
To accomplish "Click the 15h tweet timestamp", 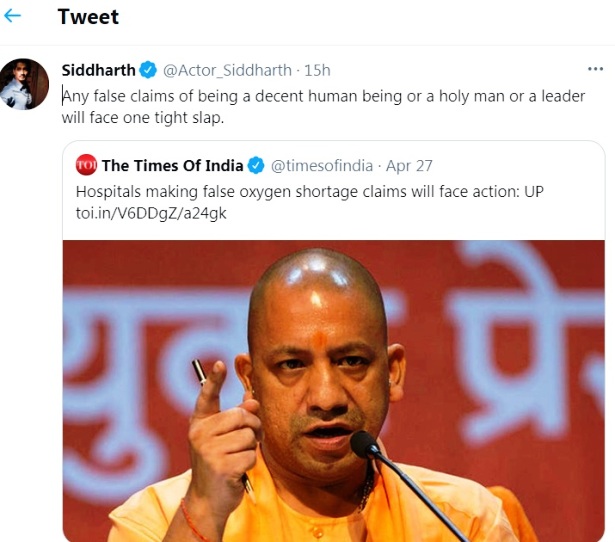I will click(x=317, y=70).
